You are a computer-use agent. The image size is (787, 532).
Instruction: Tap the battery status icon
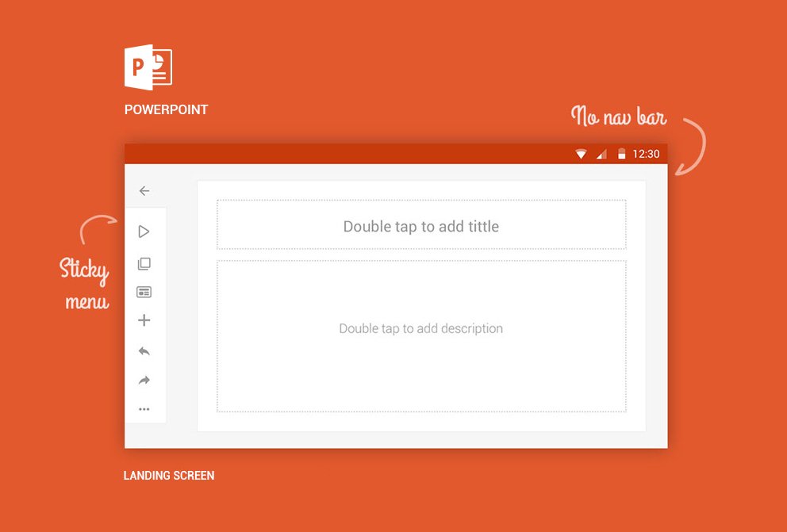621,154
